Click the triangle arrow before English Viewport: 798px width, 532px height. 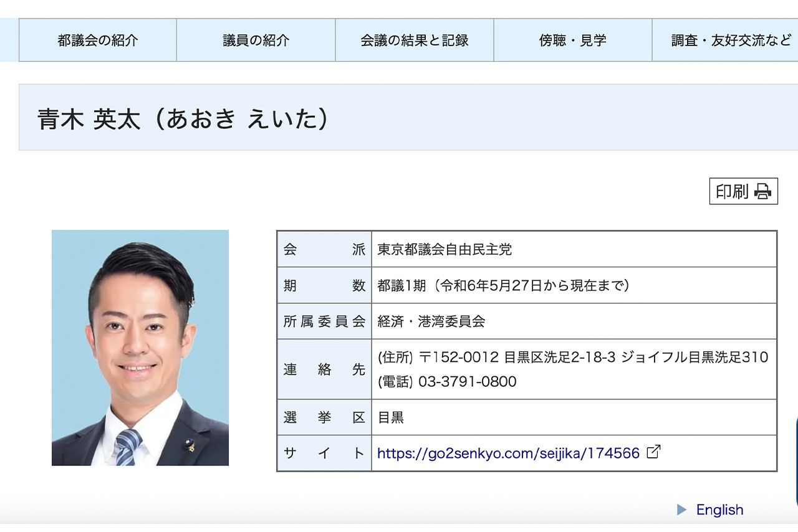(681, 510)
